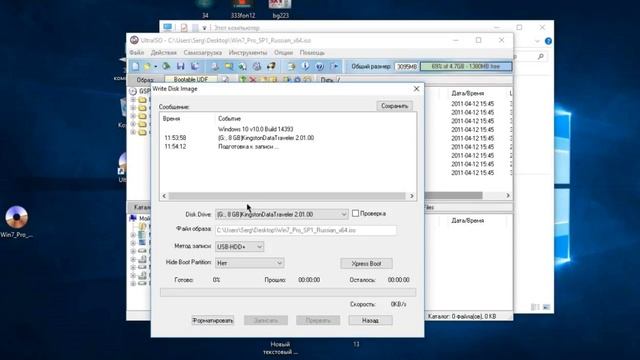
Task: Open the Помощь menu
Action: point(312,53)
